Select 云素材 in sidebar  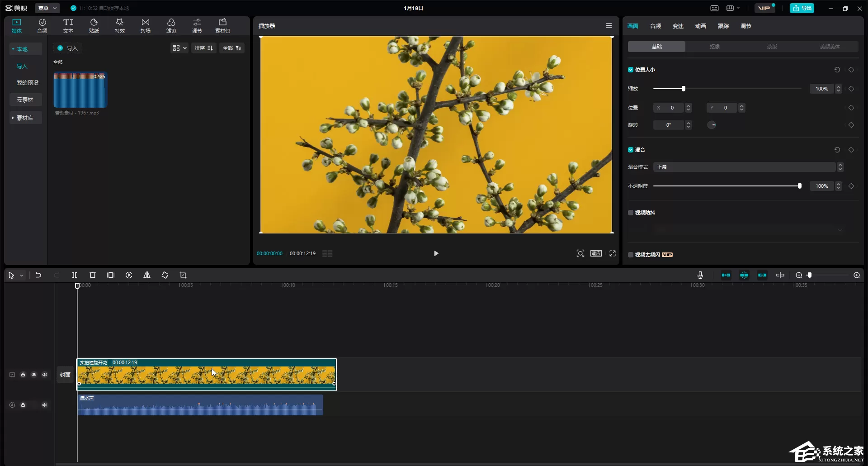pyautogui.click(x=26, y=100)
